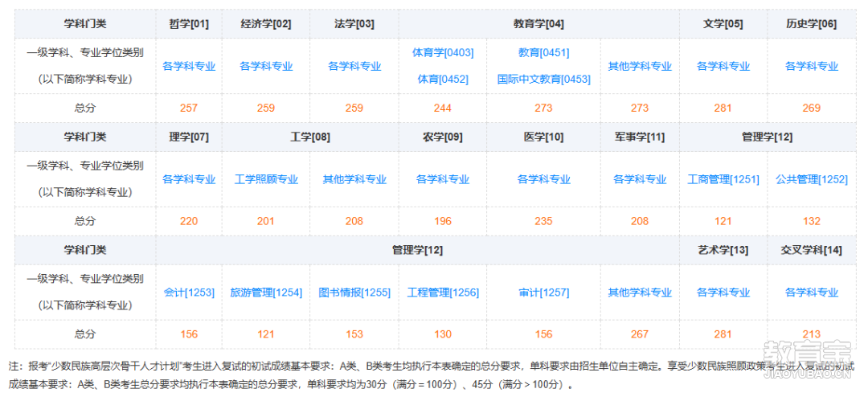Click the 工商管理[1251] link
This screenshot has width=868, height=397.
click(723, 179)
